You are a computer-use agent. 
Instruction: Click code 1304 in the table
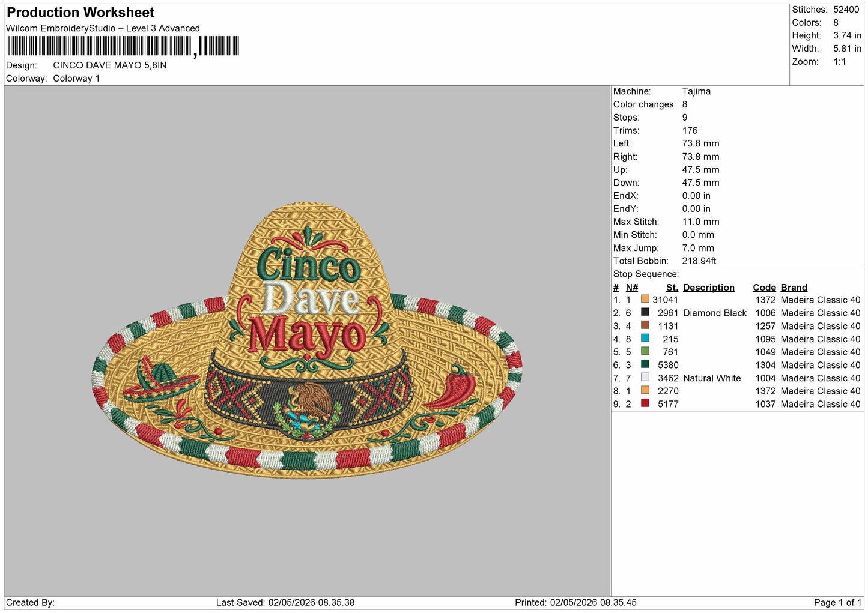[766, 366]
